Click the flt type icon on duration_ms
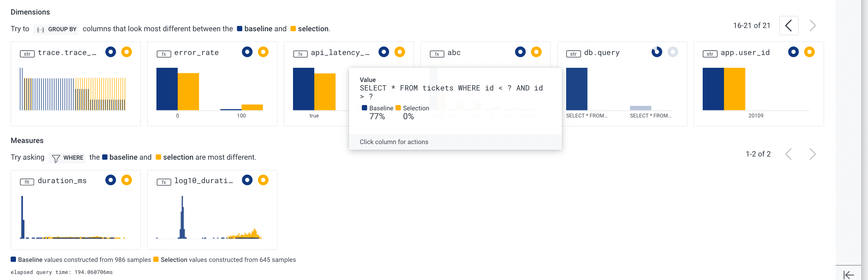Screen dimensions: 868x280 tap(27, 182)
